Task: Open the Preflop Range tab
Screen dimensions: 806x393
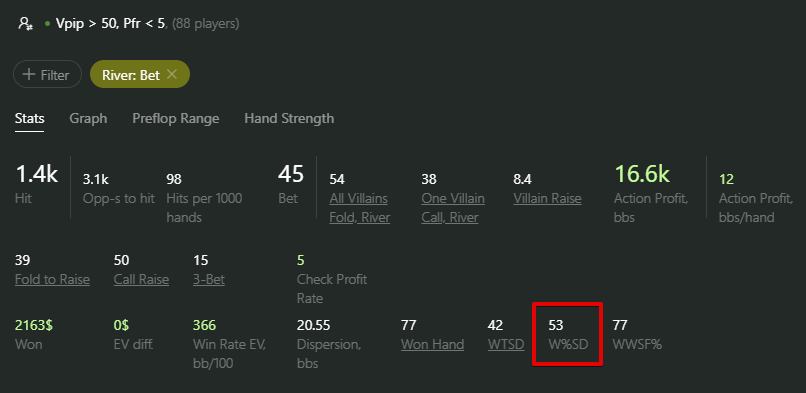Action: [x=176, y=118]
